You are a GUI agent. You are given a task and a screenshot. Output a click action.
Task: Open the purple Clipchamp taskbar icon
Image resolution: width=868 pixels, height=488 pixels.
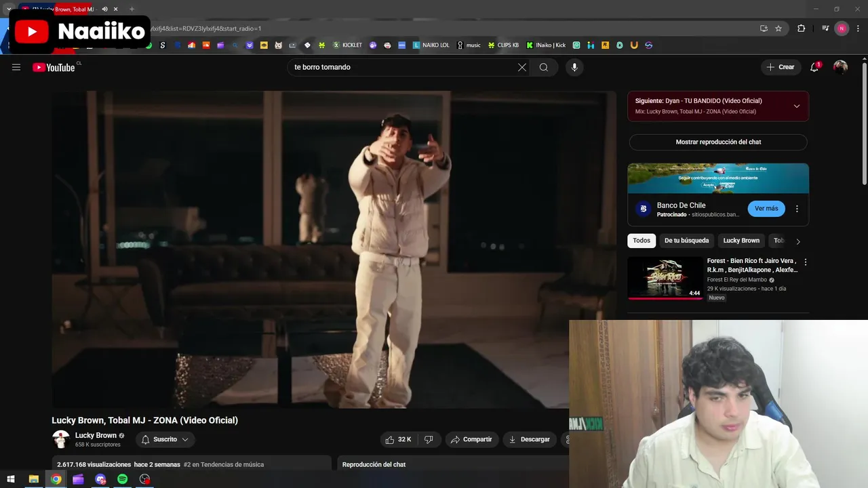tap(78, 479)
